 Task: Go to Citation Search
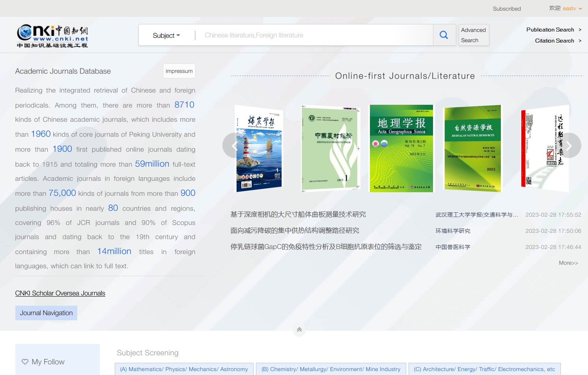pos(554,41)
